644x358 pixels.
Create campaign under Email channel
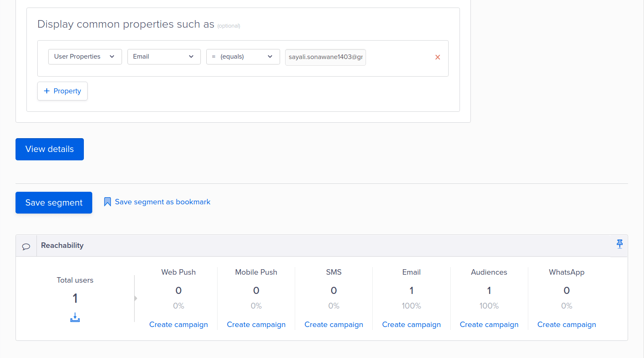coord(411,325)
